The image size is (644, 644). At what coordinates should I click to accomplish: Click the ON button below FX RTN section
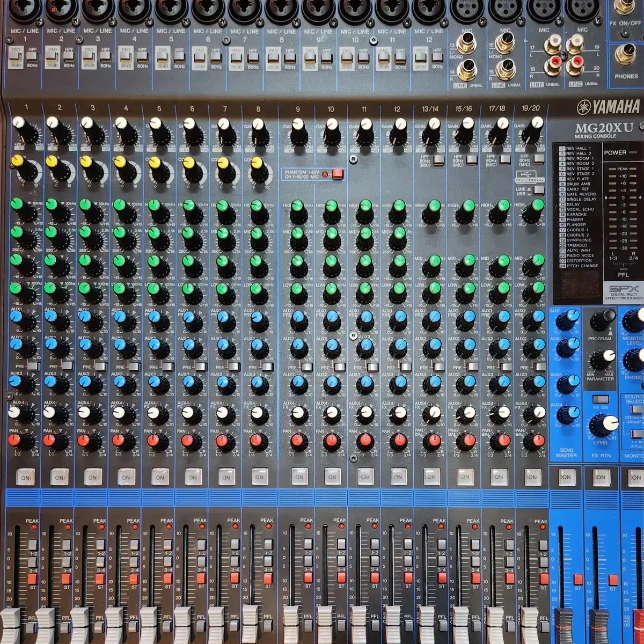601,477
